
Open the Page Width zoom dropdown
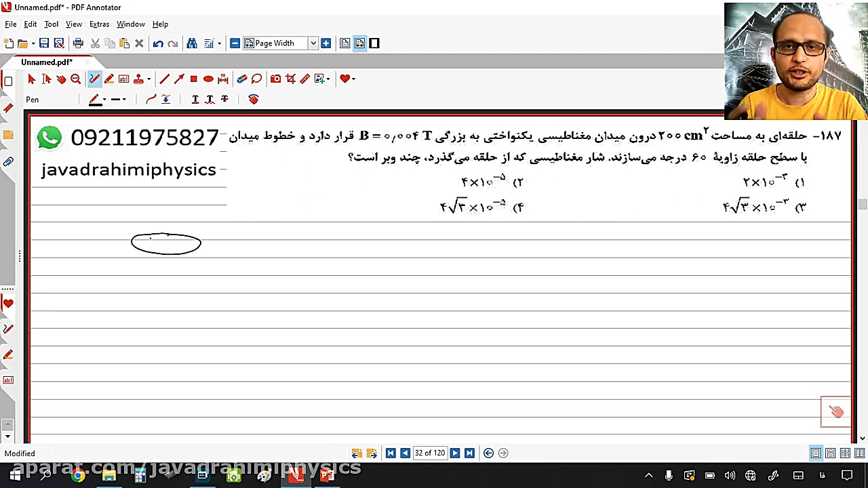312,43
